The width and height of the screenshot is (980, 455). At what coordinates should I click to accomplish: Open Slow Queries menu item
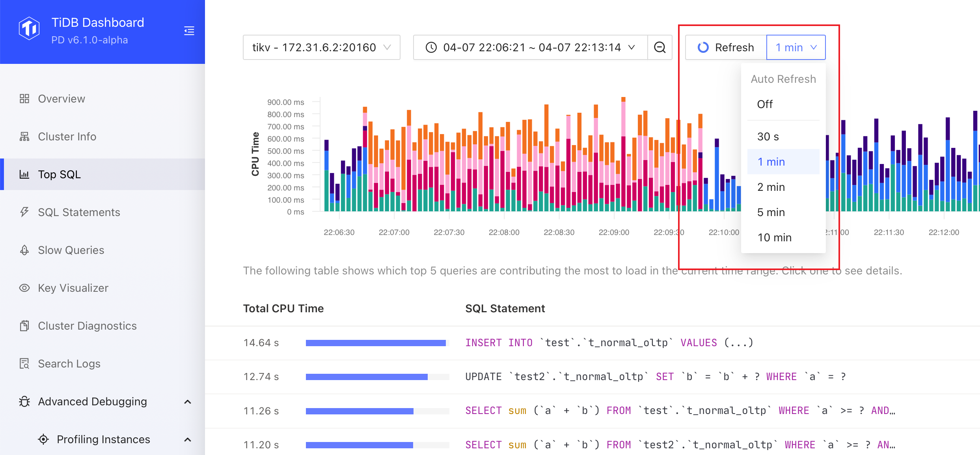71,250
